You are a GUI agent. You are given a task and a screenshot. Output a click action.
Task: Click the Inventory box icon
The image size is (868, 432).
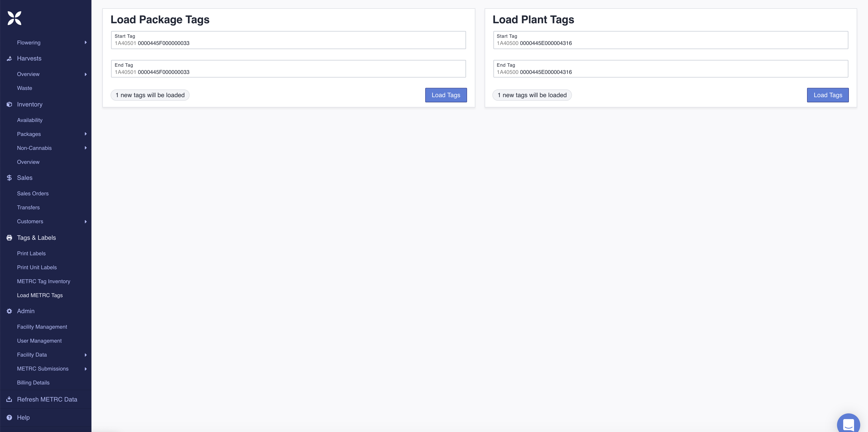(x=10, y=104)
